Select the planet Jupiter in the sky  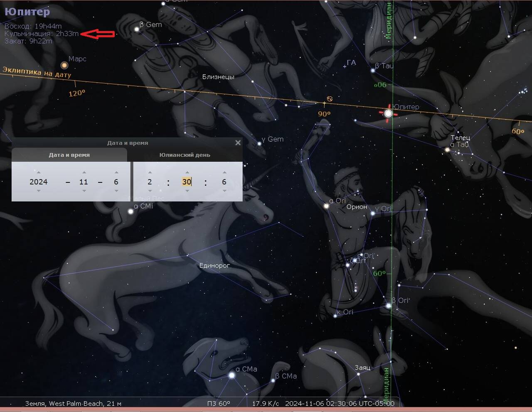pos(388,113)
